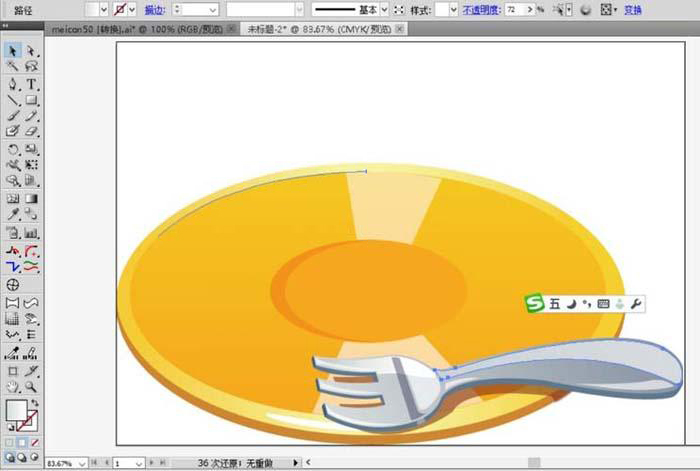
Task: Select the Type tool
Action: pos(31,84)
